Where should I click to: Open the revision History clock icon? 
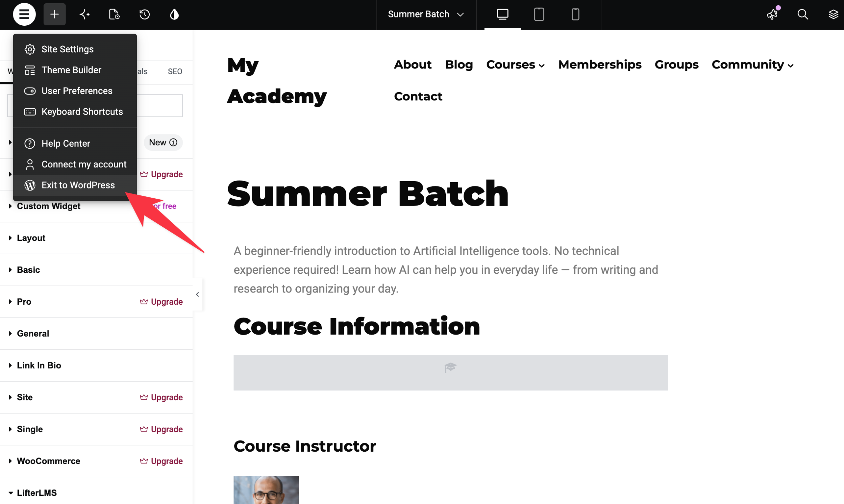click(144, 14)
